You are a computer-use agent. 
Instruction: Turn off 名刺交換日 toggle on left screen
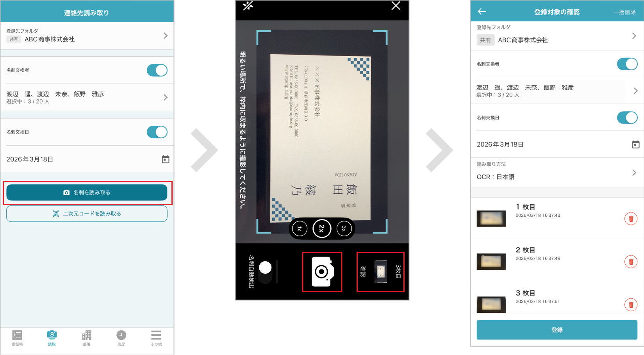(157, 132)
